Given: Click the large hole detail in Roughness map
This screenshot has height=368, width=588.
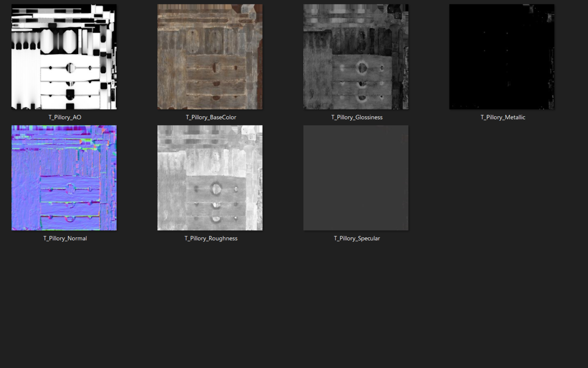Looking at the screenshot, I should tap(216, 189).
